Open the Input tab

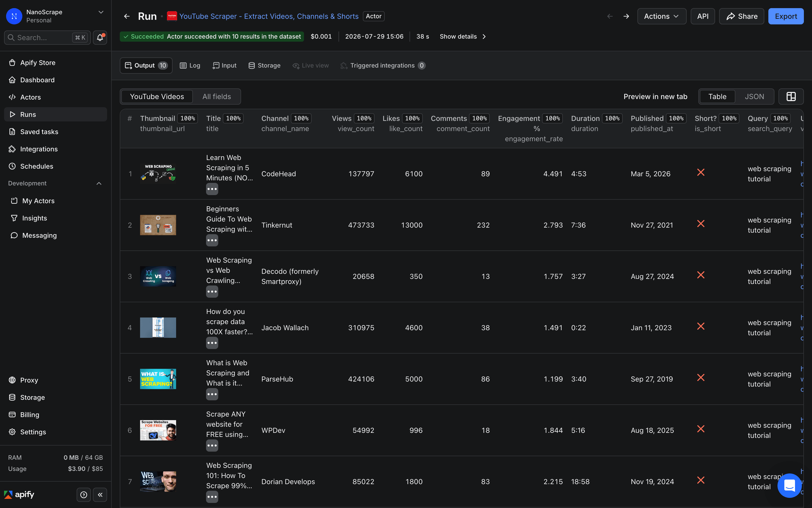(225, 66)
